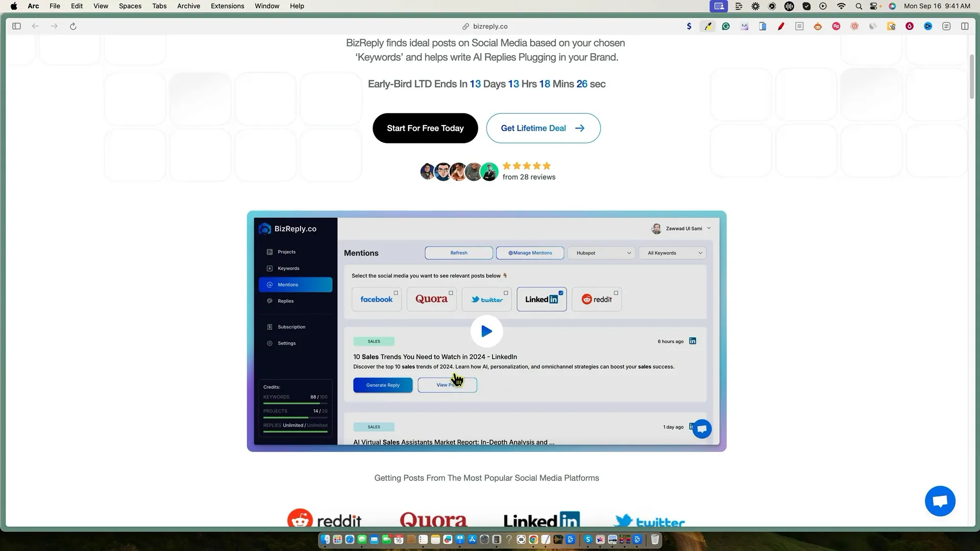Open the blue chat support bubble
980x551 pixels.
(x=940, y=501)
